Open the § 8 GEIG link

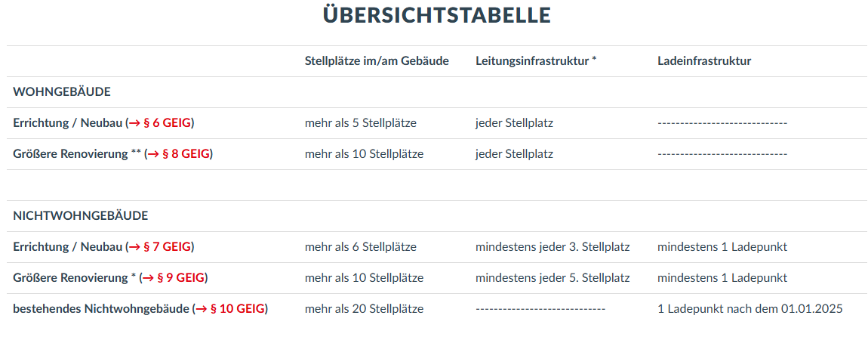coord(178,154)
